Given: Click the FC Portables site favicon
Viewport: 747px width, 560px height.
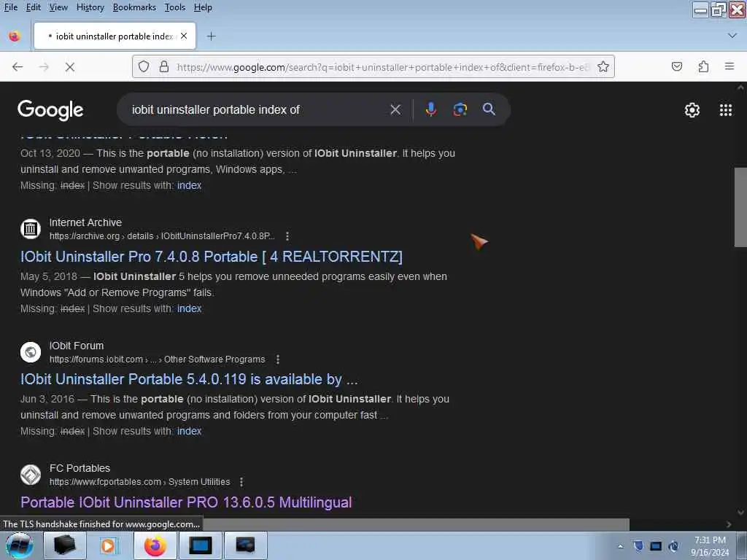Looking at the screenshot, I should 31,474.
